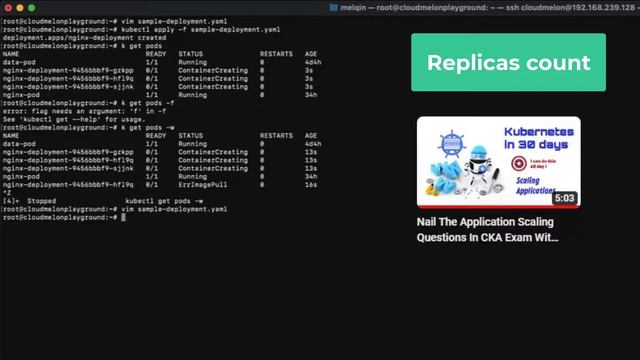Image resolution: width=640 pixels, height=360 pixels.
Task: Click the red close window button
Action: pos(8,8)
